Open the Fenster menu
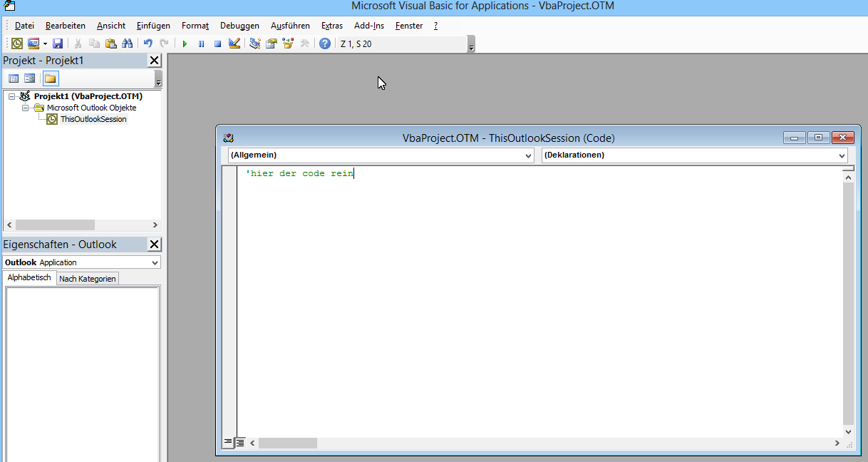This screenshot has width=868, height=462. 409,26
